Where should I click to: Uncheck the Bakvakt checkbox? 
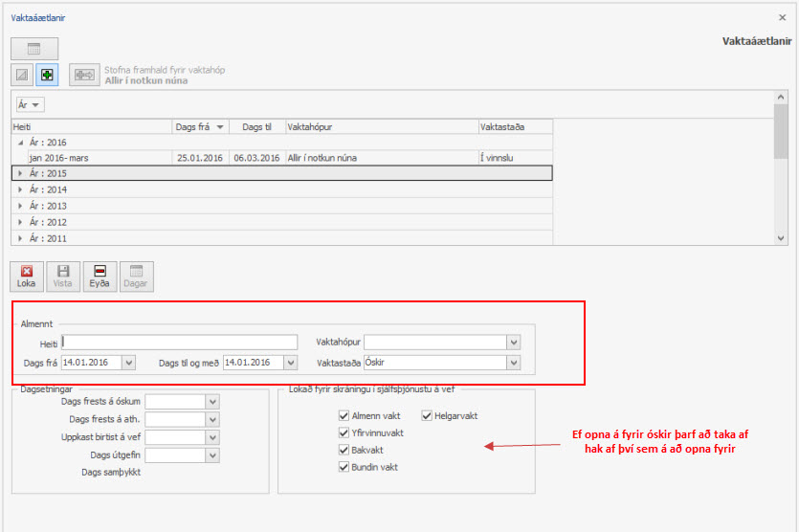(x=344, y=450)
